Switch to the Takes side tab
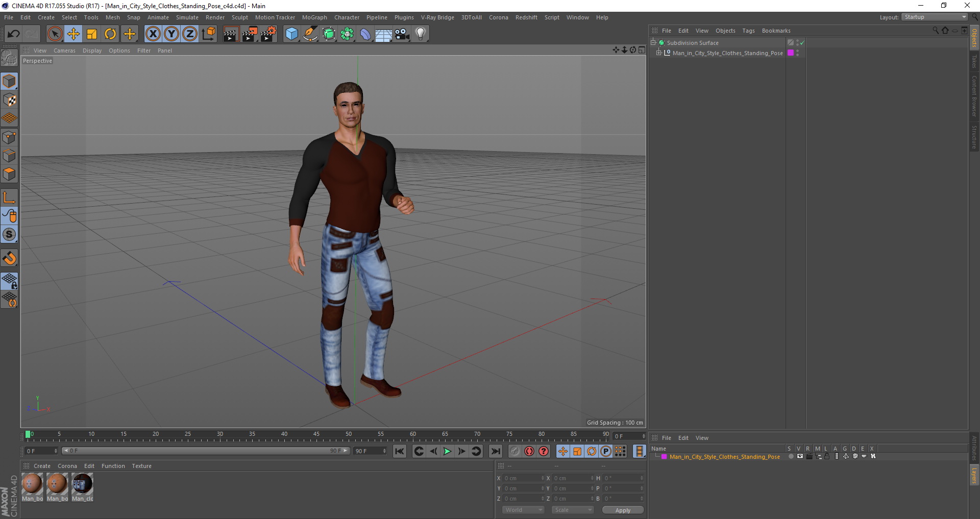This screenshot has height=519, width=980. pos(974,62)
